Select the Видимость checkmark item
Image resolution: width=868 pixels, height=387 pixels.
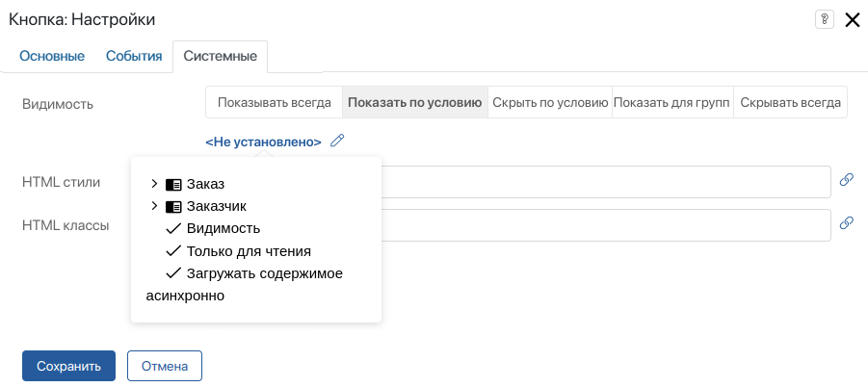click(223, 228)
